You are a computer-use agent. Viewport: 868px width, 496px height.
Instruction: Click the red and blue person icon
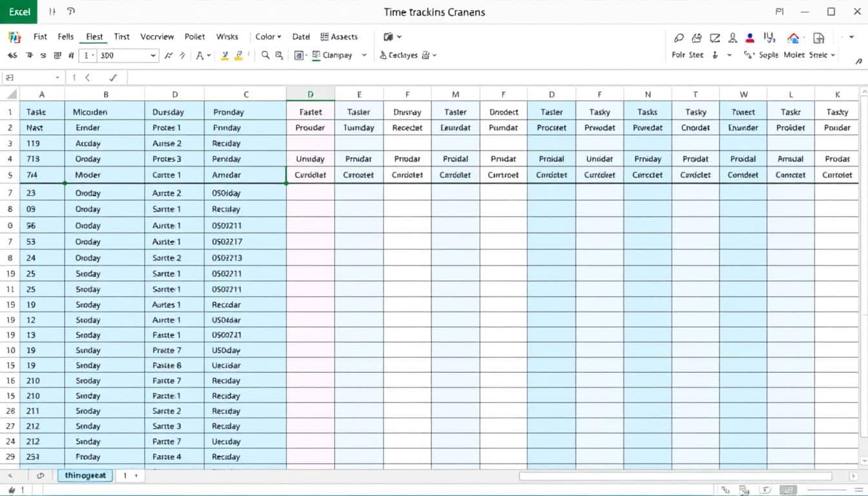pyautogui.click(x=750, y=38)
